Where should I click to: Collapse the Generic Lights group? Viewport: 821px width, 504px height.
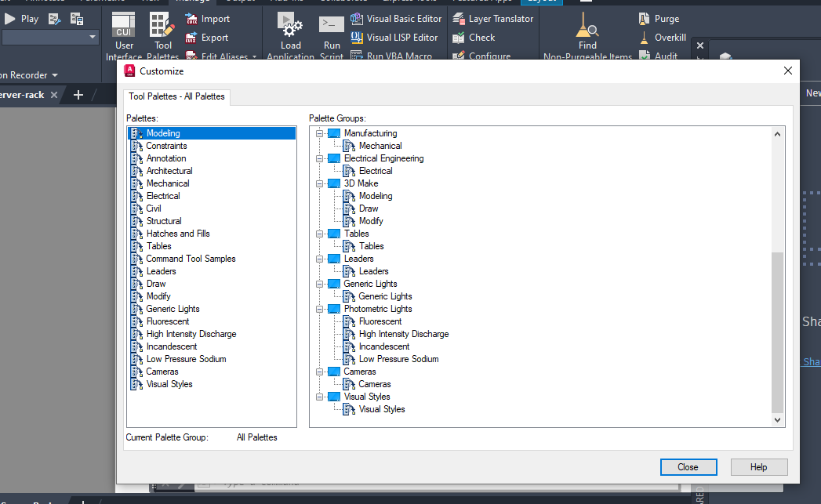319,285
